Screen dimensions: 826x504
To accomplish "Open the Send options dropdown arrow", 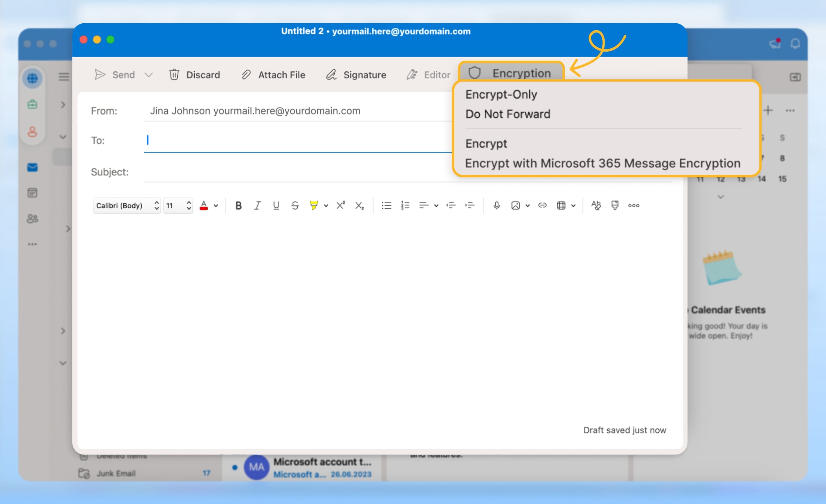I will click(149, 74).
